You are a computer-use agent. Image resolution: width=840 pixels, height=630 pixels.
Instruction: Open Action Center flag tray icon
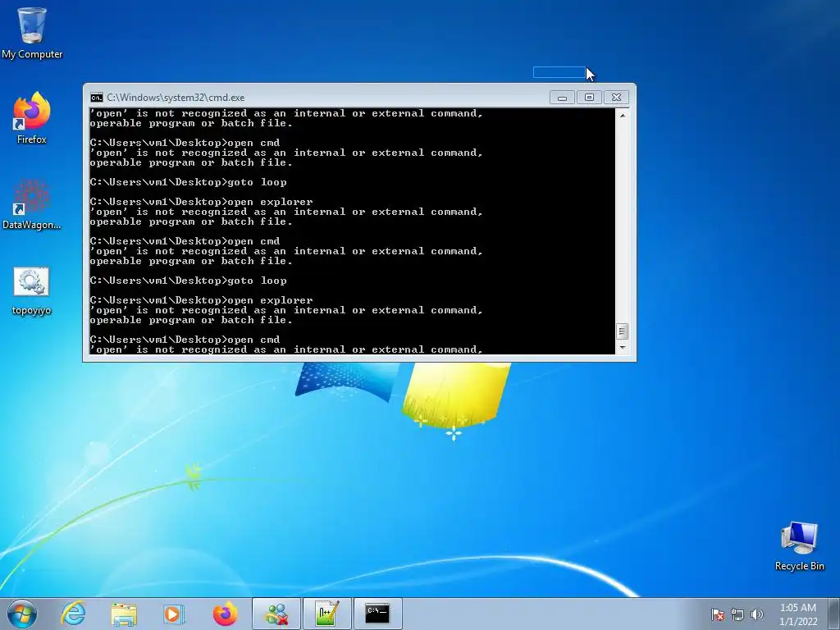click(x=717, y=614)
